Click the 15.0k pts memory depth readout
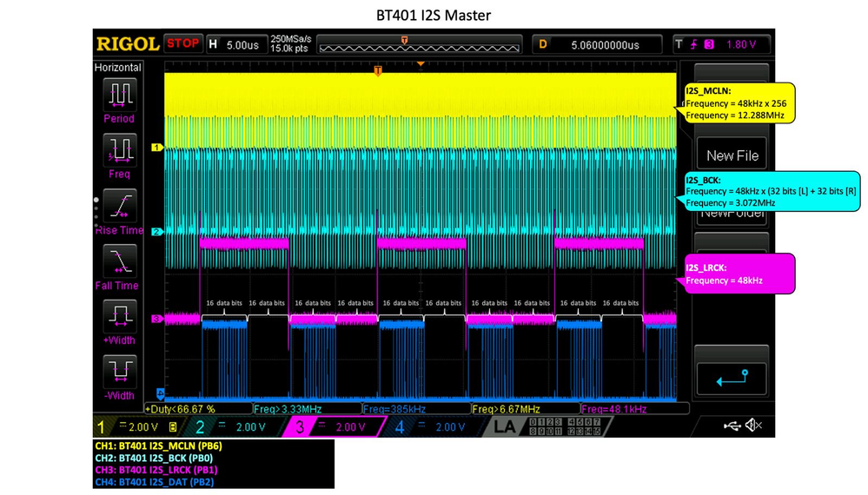 (289, 49)
